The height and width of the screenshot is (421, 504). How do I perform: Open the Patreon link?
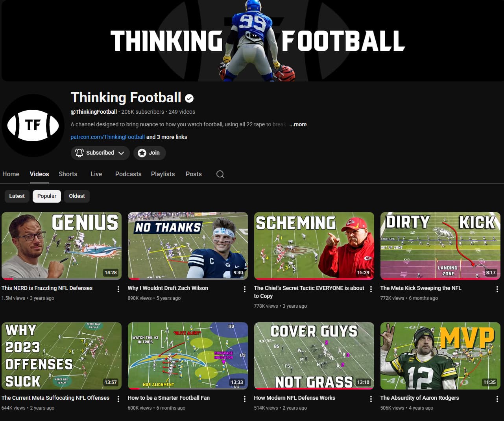click(107, 137)
